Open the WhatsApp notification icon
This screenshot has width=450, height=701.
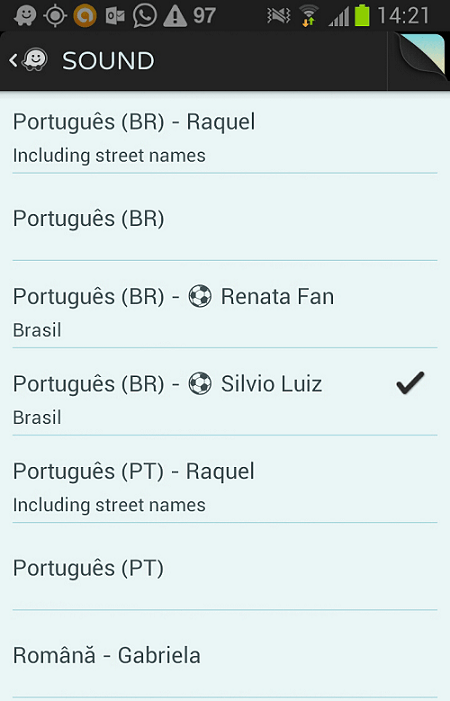click(145, 16)
